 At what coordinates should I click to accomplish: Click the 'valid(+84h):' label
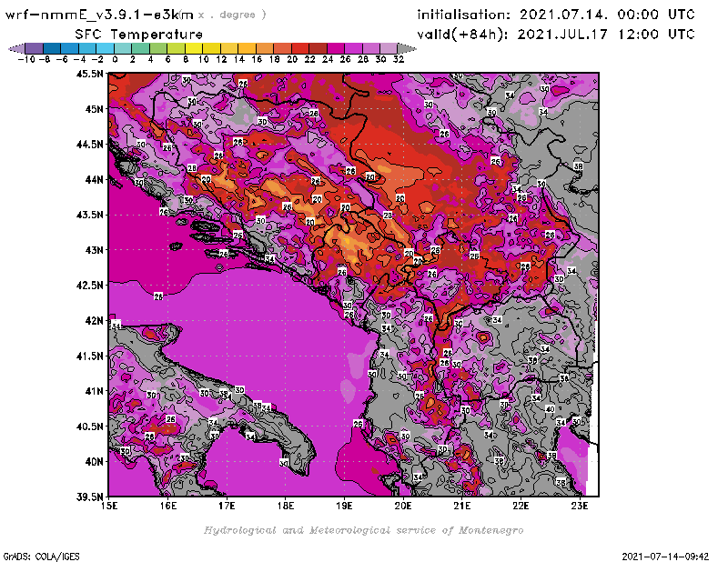462,35
